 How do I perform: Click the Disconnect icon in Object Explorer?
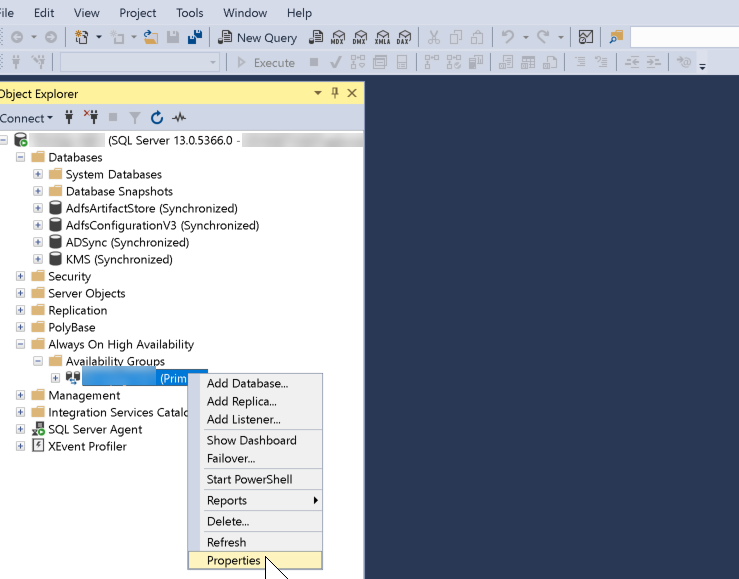point(91,117)
